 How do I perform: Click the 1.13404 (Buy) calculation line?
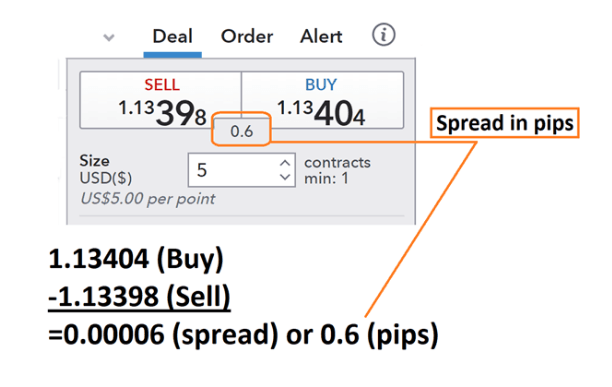click(x=136, y=259)
